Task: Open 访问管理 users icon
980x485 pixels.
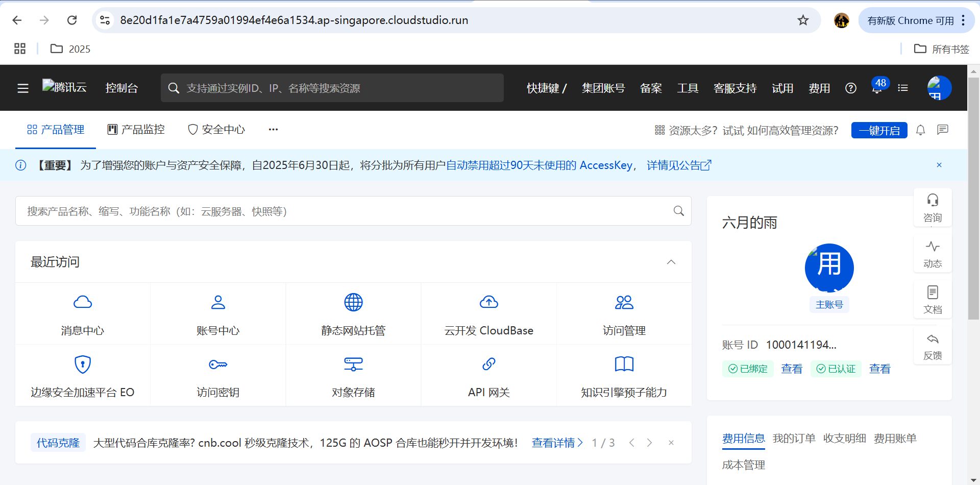Action: [624, 302]
